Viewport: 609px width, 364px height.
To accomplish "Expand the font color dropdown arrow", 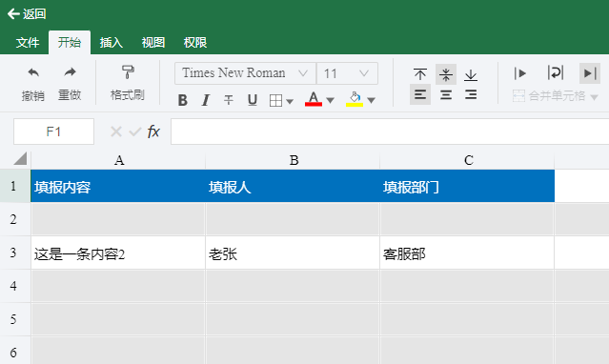I will click(331, 101).
